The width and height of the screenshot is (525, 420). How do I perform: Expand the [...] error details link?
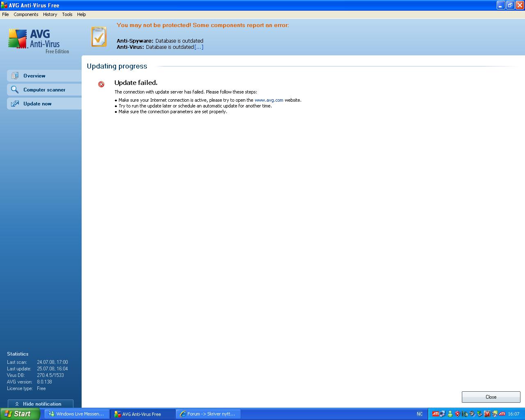[199, 47]
